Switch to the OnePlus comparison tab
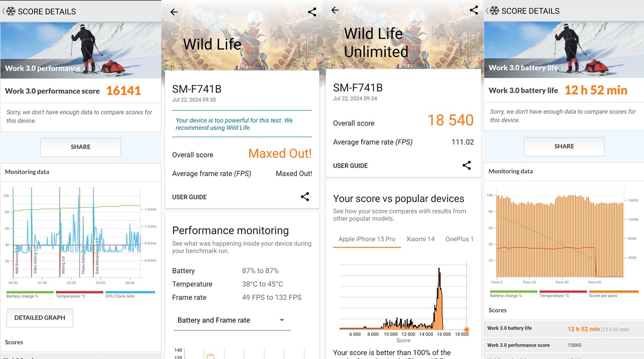Screen dimensions: 644x359 (459, 239)
